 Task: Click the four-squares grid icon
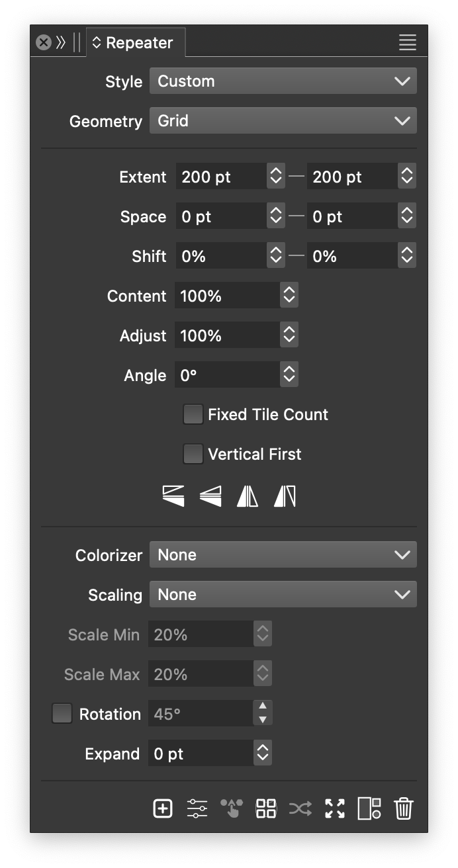(266, 808)
